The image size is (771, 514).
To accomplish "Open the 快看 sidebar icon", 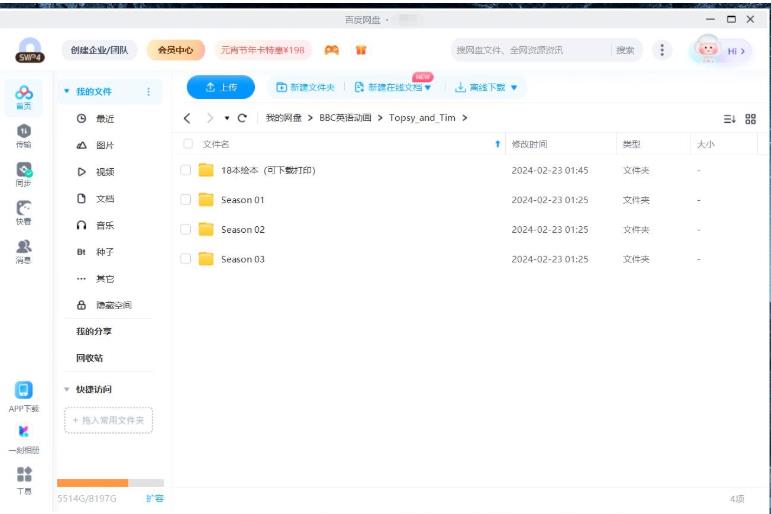I will (x=24, y=212).
